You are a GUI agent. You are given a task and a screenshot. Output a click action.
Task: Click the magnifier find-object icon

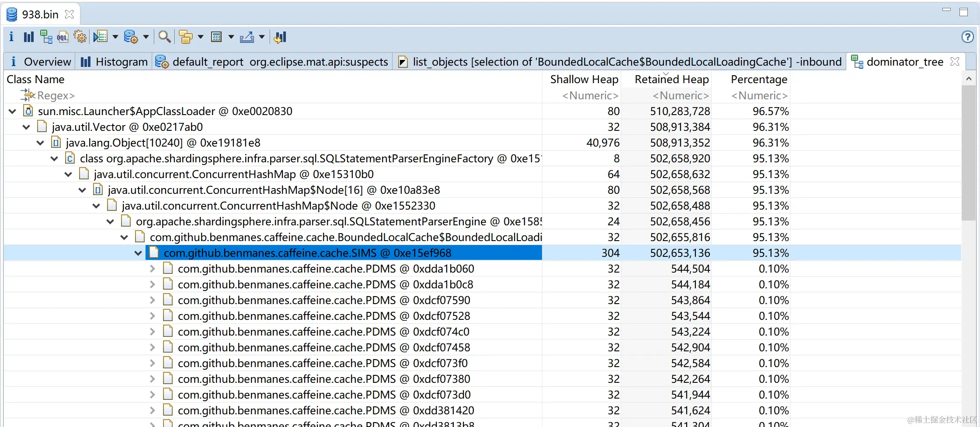point(164,37)
